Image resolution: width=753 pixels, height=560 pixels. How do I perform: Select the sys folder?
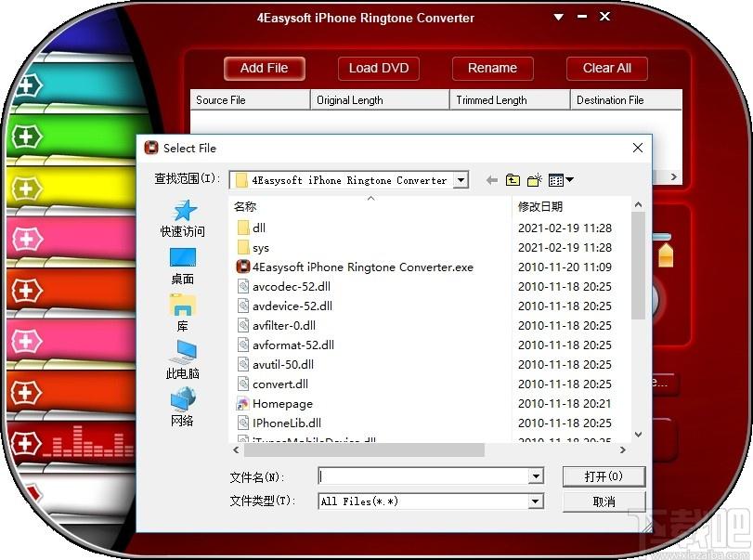coord(253,247)
